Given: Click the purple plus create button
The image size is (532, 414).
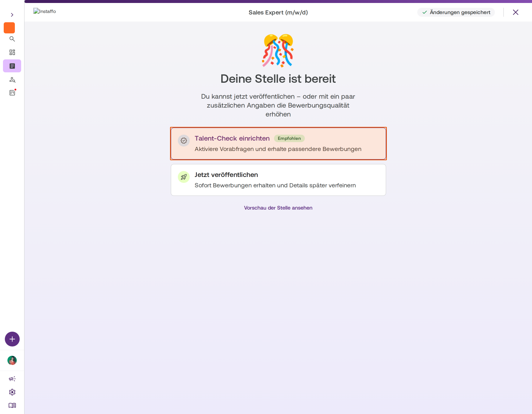Looking at the screenshot, I should click(x=12, y=339).
